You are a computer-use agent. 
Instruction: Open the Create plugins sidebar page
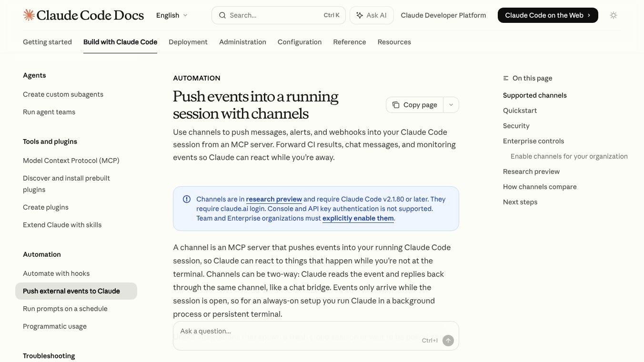tap(46, 207)
